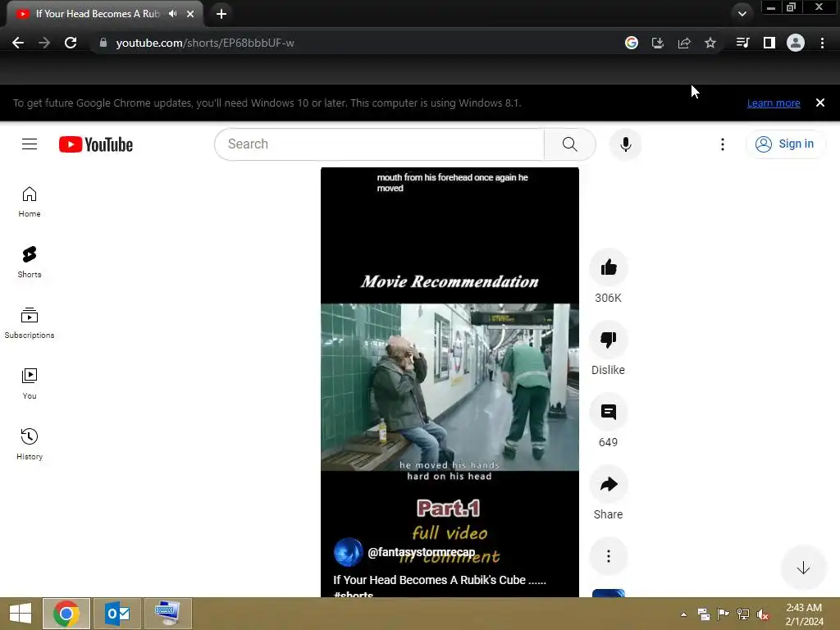
Task: Expand the tab search dropdown
Action: pos(742,14)
